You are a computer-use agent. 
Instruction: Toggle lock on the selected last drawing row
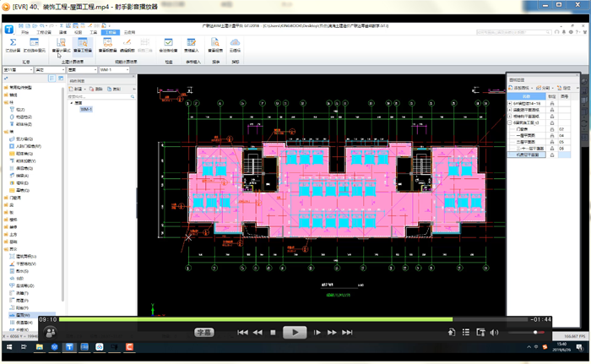[x=552, y=155]
